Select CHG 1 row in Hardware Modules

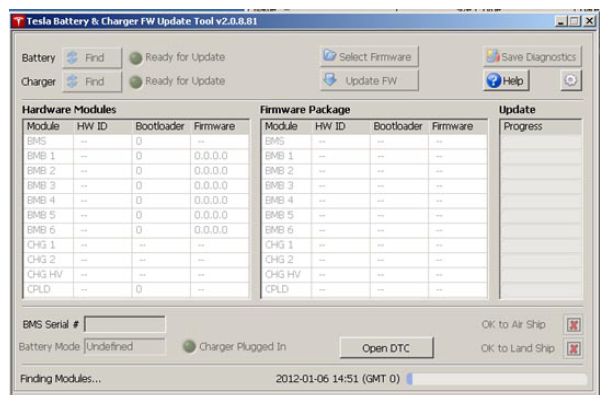[136, 245]
